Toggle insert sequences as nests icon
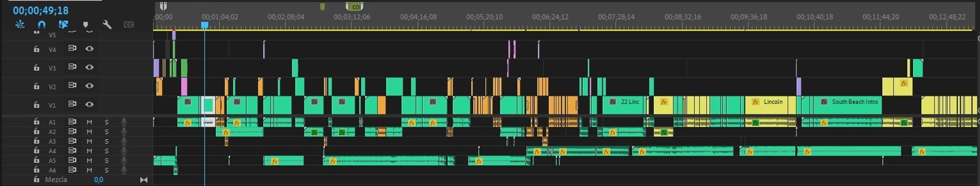The width and height of the screenshot is (980, 186). pyautogui.click(x=20, y=25)
